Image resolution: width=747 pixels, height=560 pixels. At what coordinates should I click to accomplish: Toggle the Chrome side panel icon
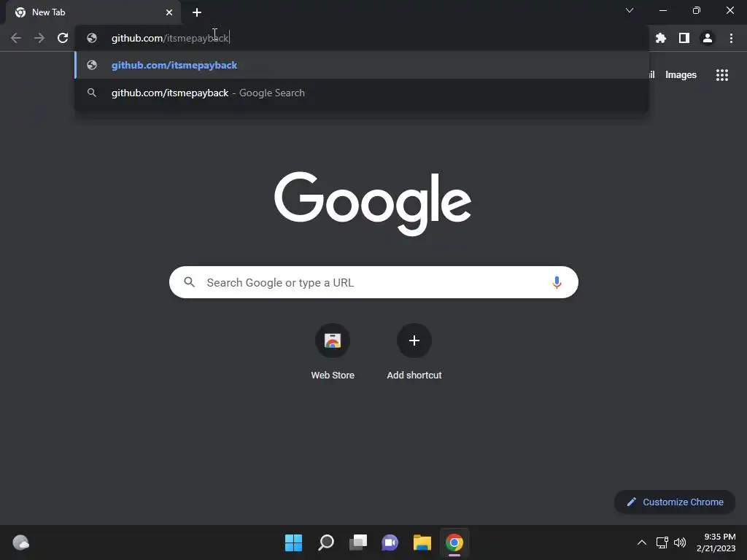click(684, 38)
